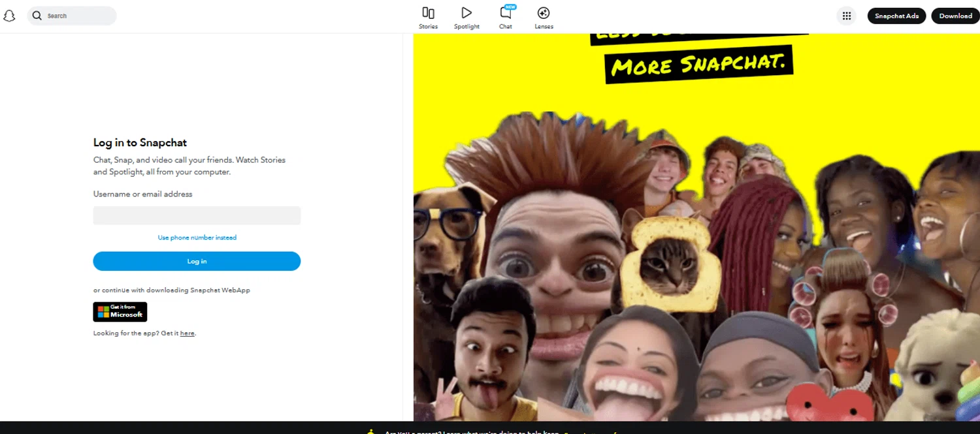Click 'or continue with downloading Snapchat WebApp' text
This screenshot has width=980, height=434.
tap(172, 290)
